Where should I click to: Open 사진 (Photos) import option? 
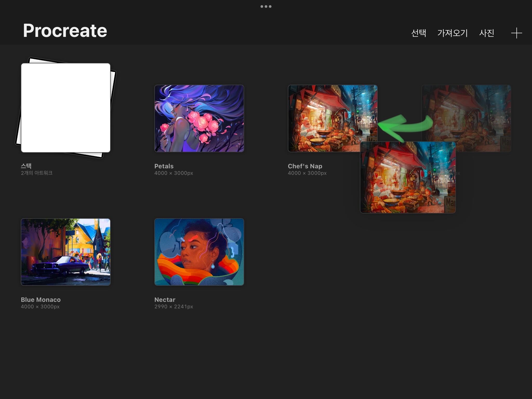tap(487, 33)
